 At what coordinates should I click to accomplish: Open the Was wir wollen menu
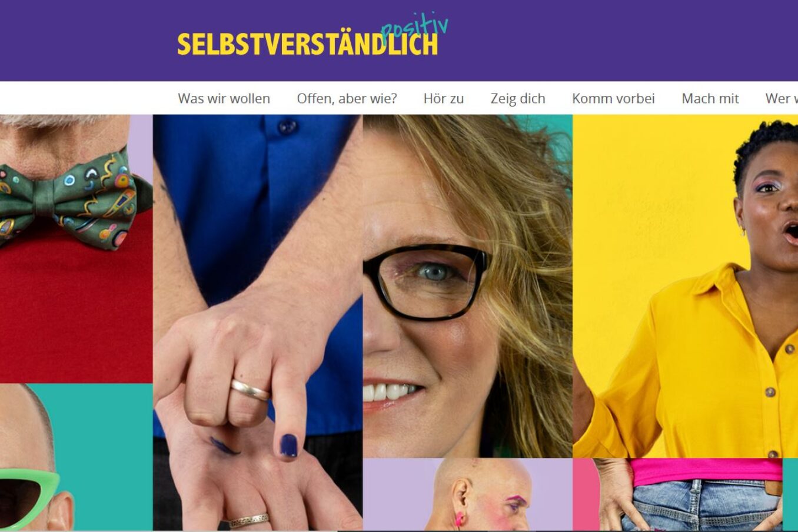224,98
